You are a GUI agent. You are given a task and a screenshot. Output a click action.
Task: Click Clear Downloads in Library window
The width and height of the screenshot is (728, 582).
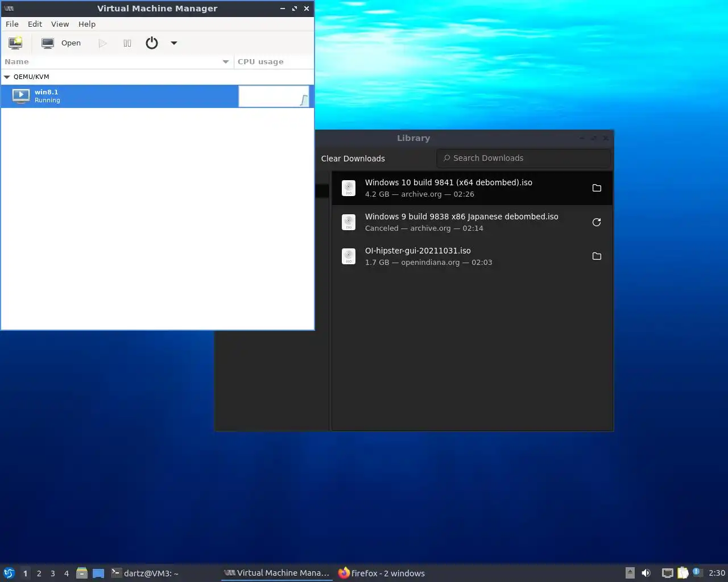coord(353,159)
